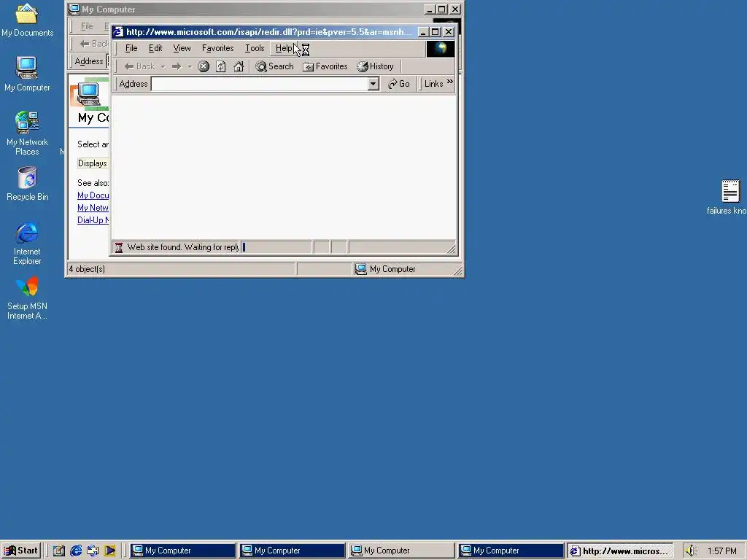The image size is (747, 560).
Task: Click the spinning globe throbber icon
Action: coord(440,49)
